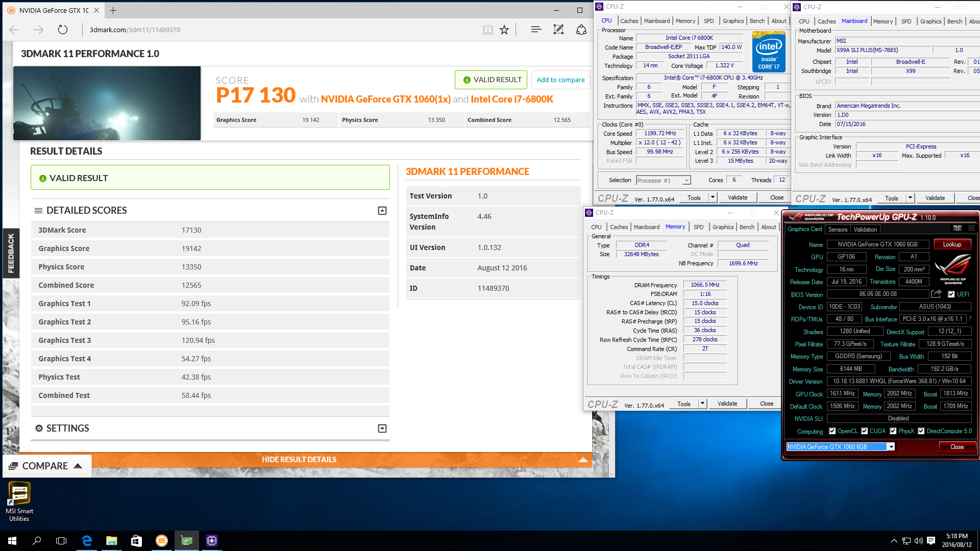Open Edge reading view icon
This screenshot has height=551, width=980.
[x=487, y=30]
